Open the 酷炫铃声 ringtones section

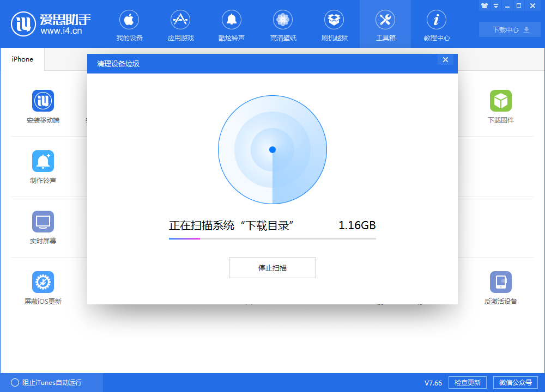pyautogui.click(x=232, y=24)
